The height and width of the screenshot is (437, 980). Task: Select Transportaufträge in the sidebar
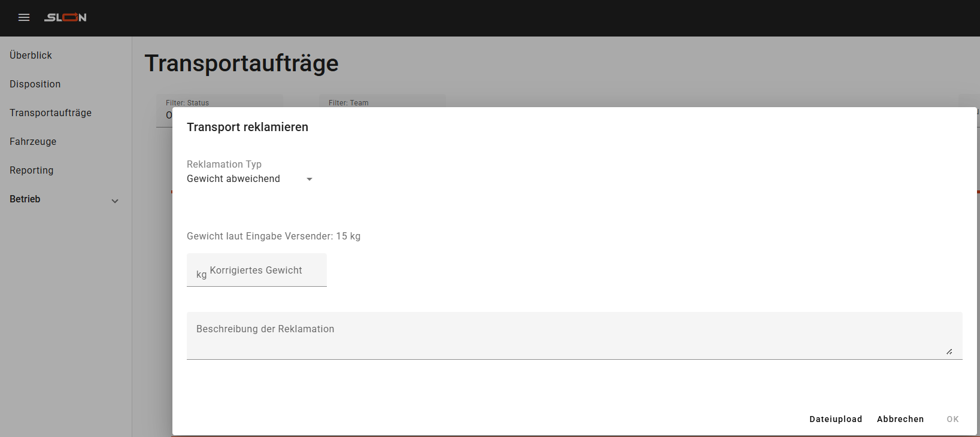pyautogui.click(x=51, y=113)
